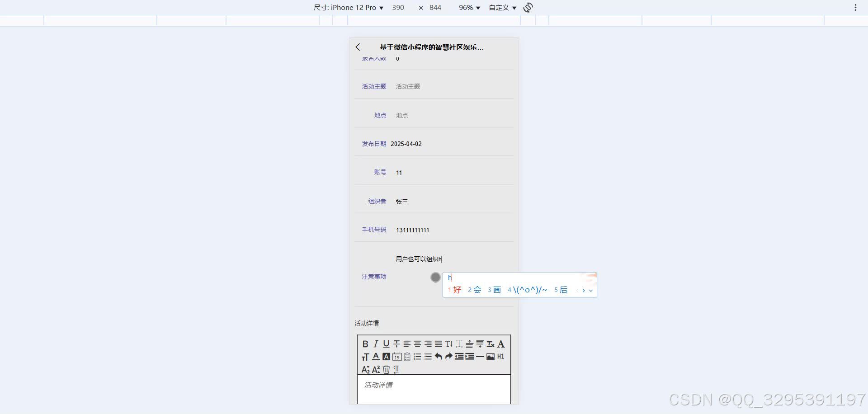Select the ordered list icon
This screenshot has width=868, height=414.
(x=418, y=357)
